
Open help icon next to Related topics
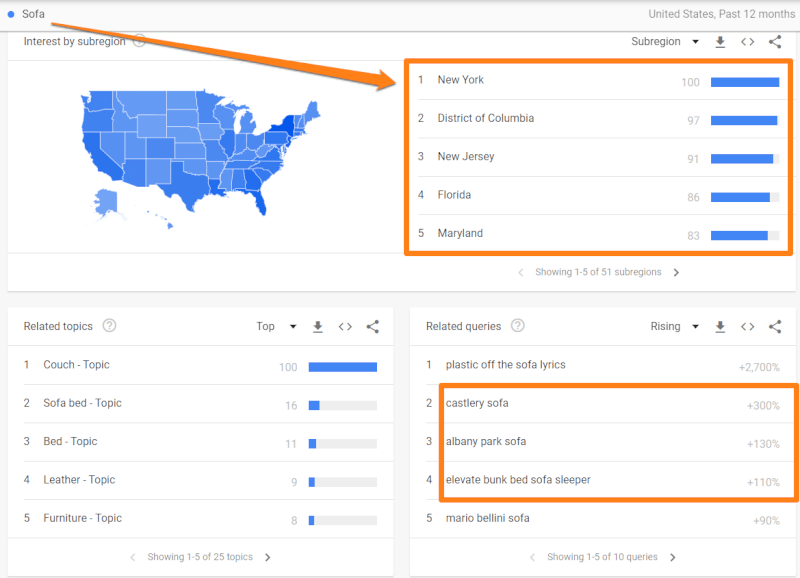pyautogui.click(x=109, y=325)
